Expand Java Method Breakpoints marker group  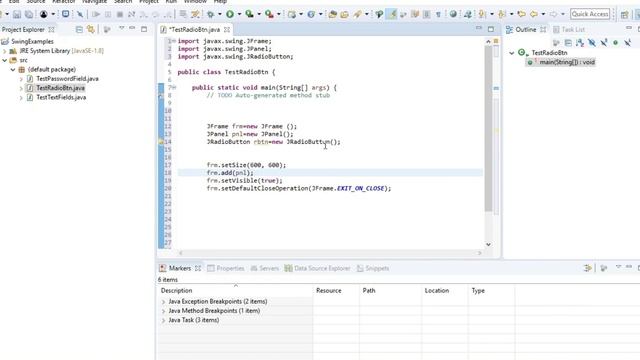pyautogui.click(x=163, y=311)
